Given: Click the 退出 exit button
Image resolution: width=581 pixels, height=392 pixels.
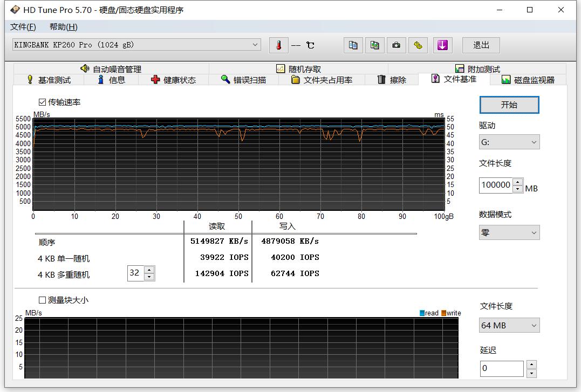Looking at the screenshot, I should (x=481, y=45).
